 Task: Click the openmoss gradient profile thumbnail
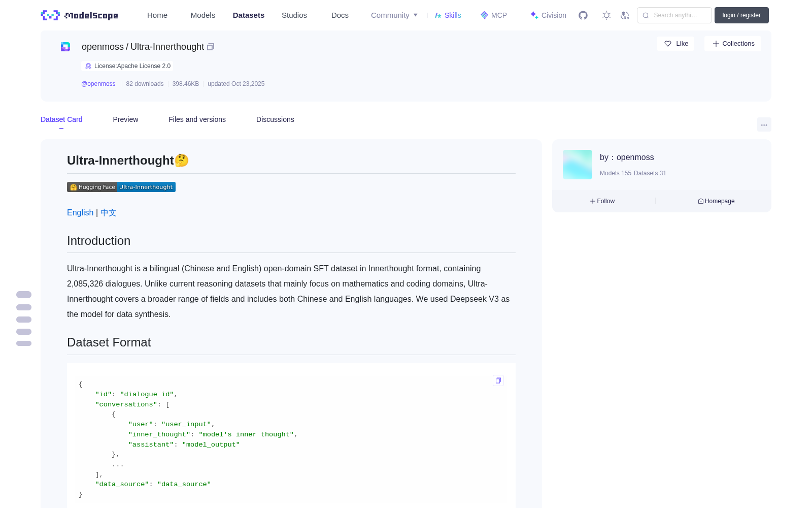coord(578,165)
